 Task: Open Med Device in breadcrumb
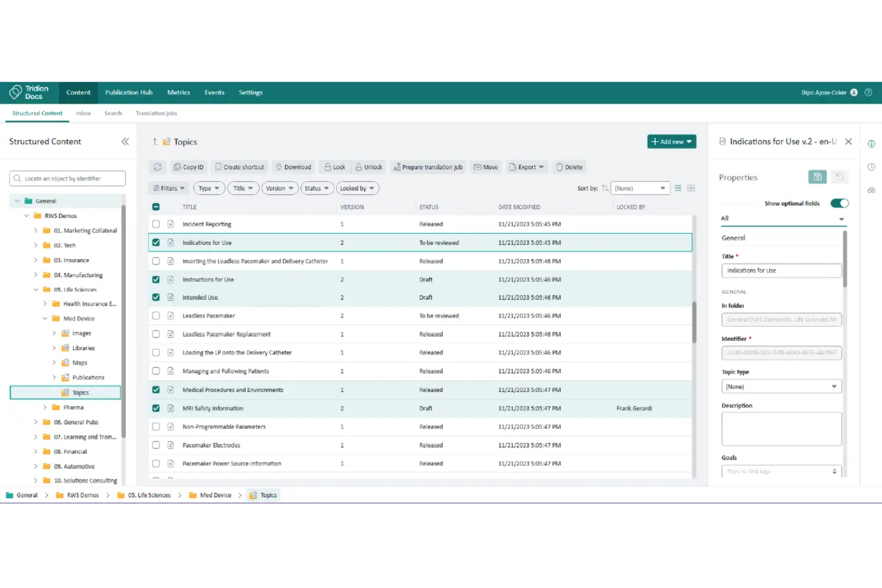click(x=210, y=495)
